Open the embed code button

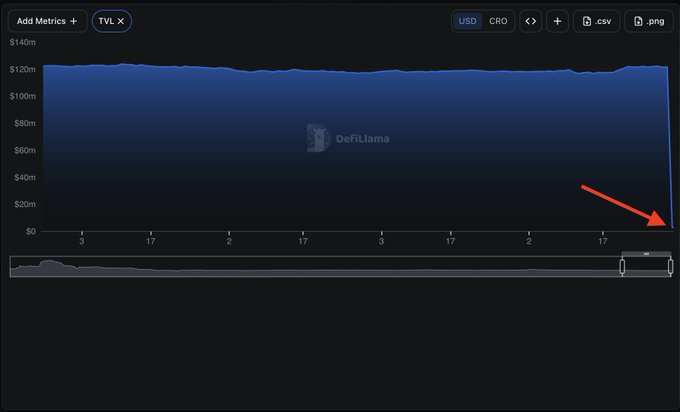coord(530,21)
